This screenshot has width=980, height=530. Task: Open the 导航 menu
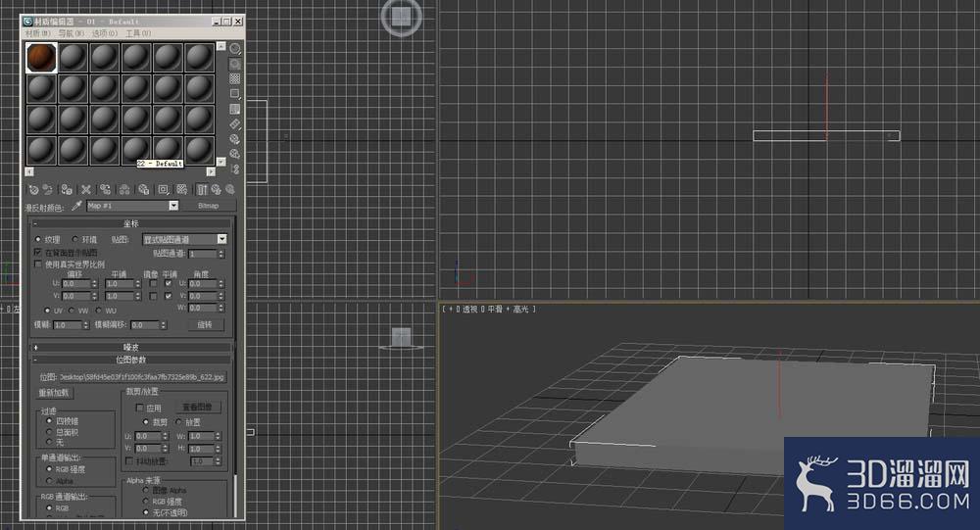[x=72, y=33]
